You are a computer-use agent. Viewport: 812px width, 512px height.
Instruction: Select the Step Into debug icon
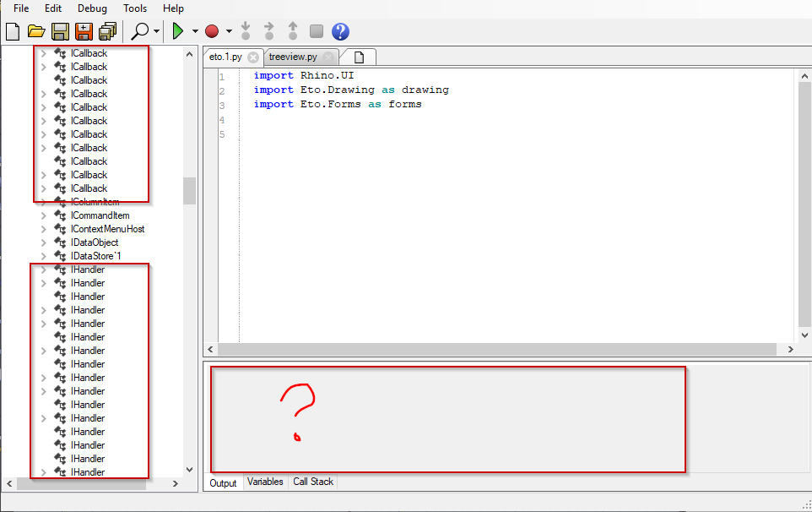coord(245,30)
